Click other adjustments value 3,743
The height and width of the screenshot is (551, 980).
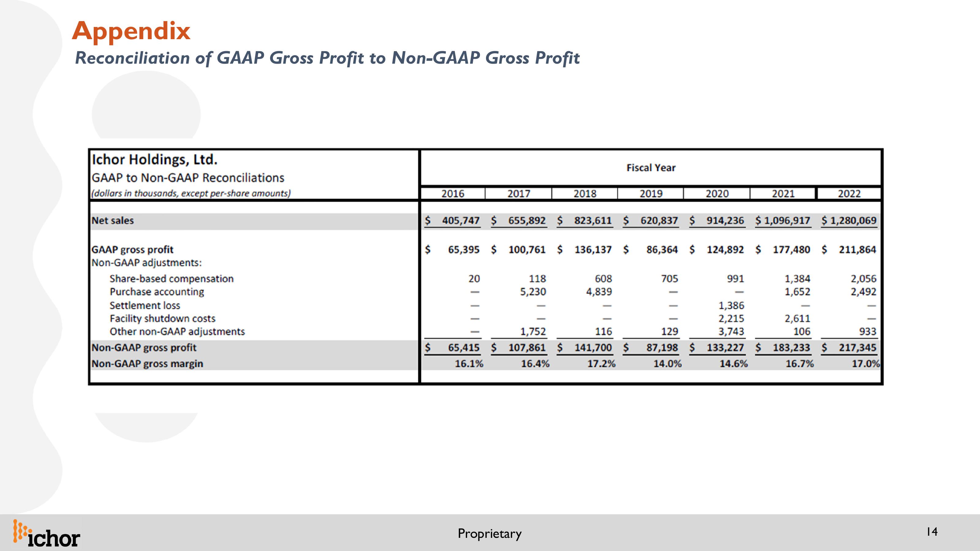coord(731,332)
